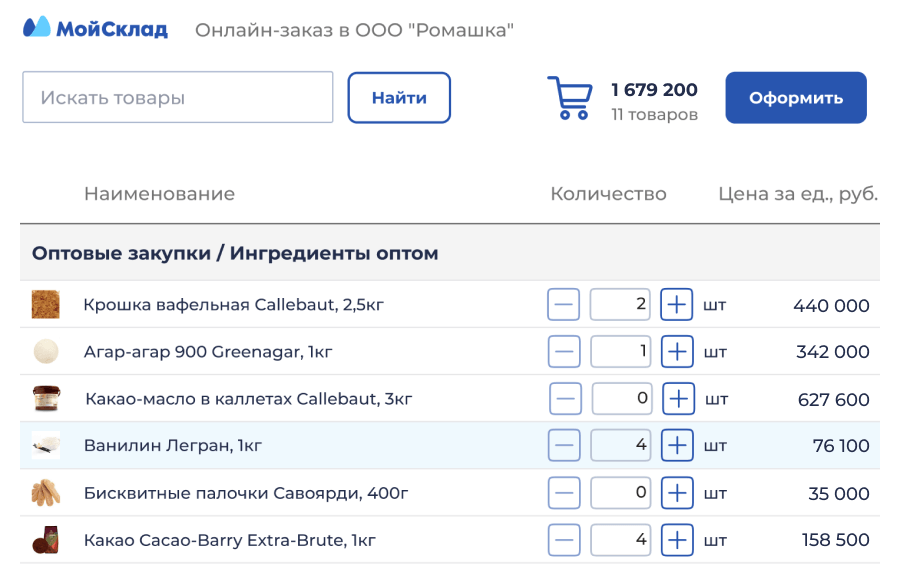Image resolution: width=900 pixels, height=585 pixels.
Task: Decrease quantity of Агар-агар 900 Greenagar
Action: point(564,351)
